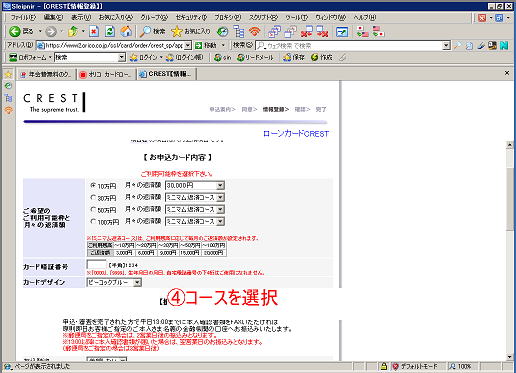Viewport: 516px width, 373px height.
Task: Click the 移動 Go button
Action: pos(206,45)
